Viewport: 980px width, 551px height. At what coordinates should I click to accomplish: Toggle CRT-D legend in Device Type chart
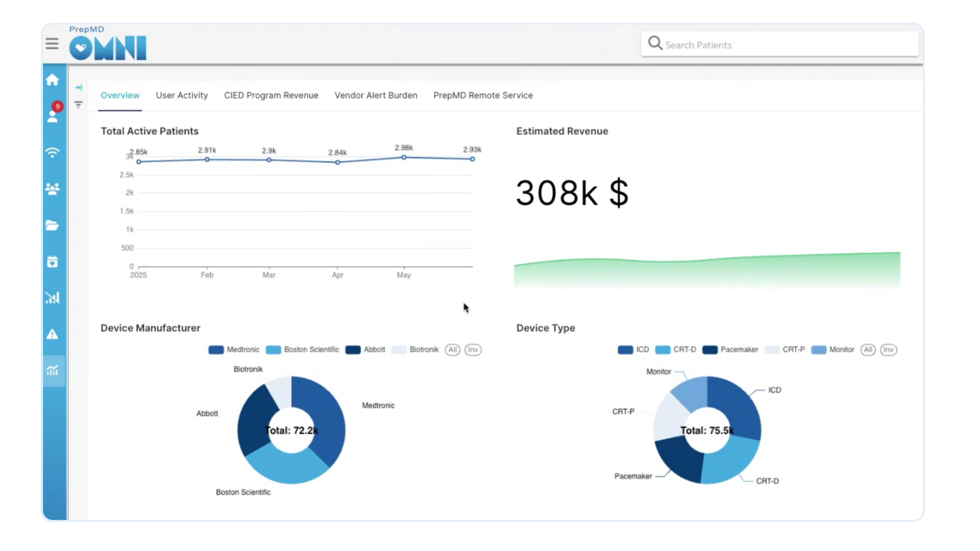point(684,349)
